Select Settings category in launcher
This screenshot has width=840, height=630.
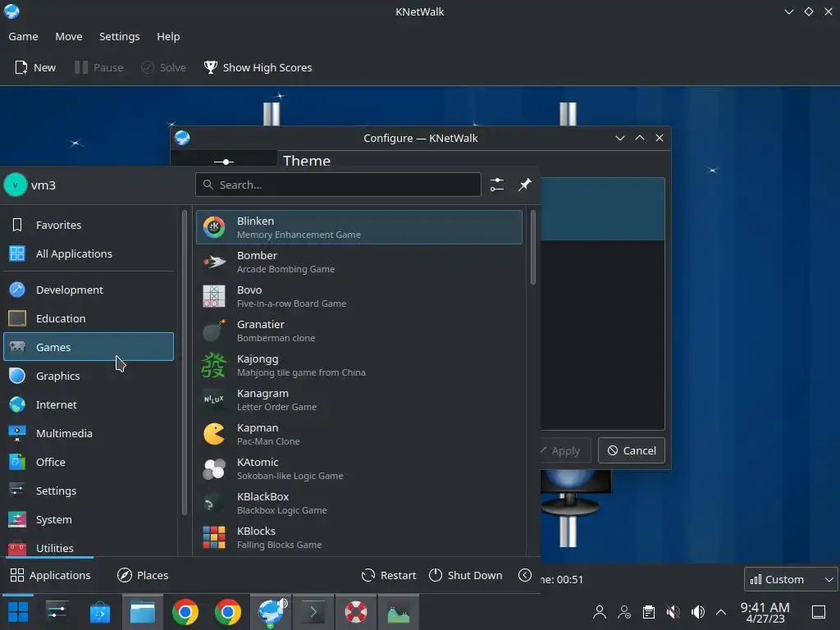[89, 491]
